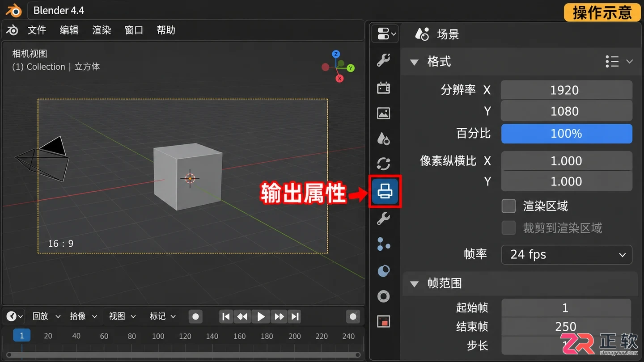Open the blue three-dots particles tab

(x=383, y=244)
